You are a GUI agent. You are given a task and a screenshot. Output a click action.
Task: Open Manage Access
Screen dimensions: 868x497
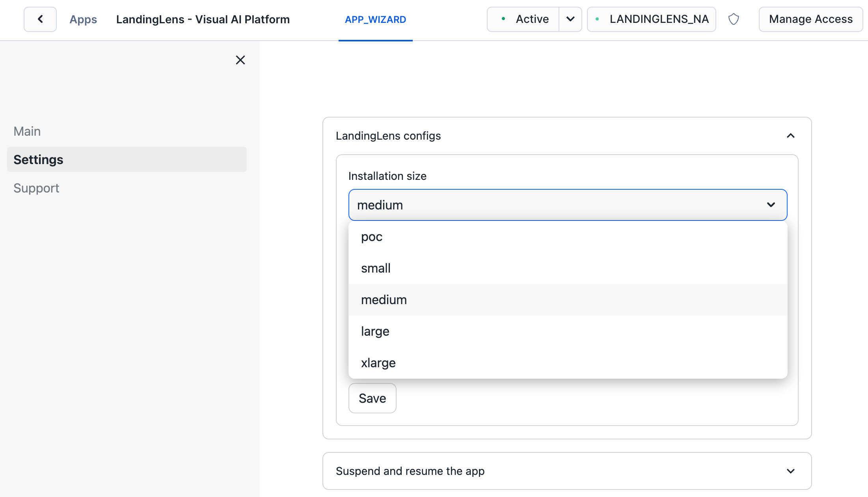coord(810,19)
